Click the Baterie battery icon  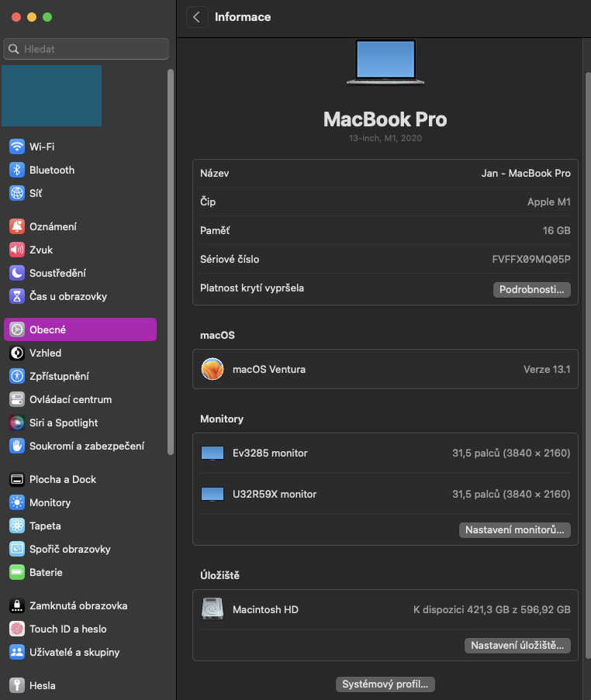point(17,572)
